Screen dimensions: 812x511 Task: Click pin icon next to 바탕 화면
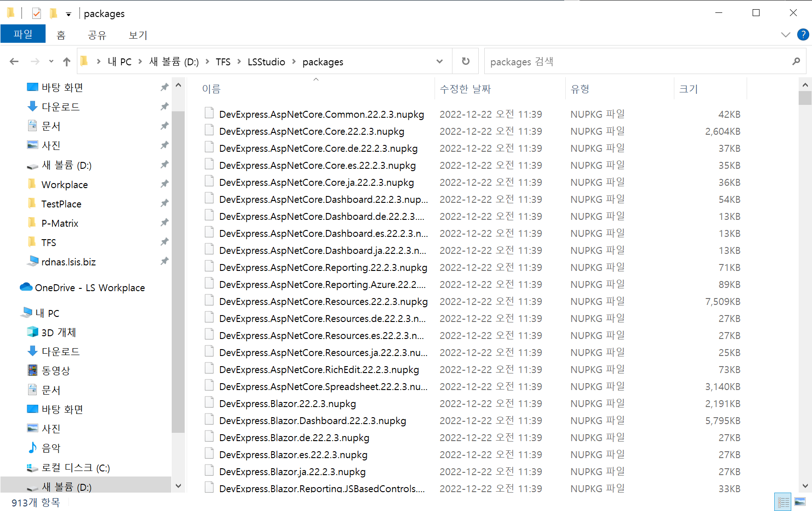pyautogui.click(x=164, y=87)
